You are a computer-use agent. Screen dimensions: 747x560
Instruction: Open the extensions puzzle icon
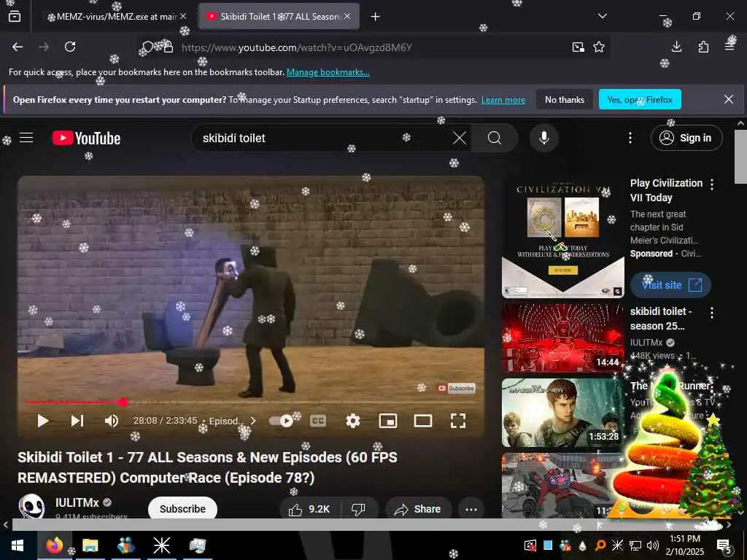703,47
